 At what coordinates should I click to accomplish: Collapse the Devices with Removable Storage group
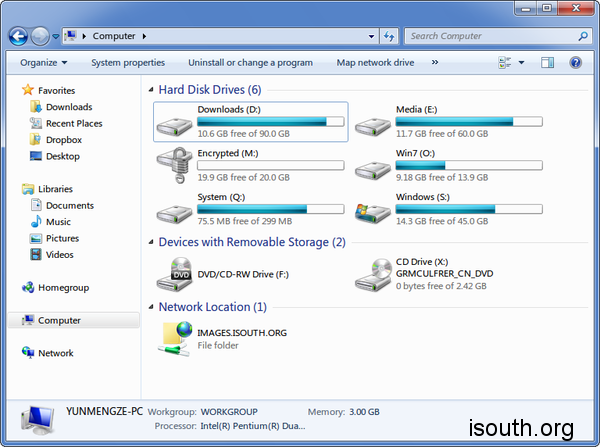tap(150, 243)
